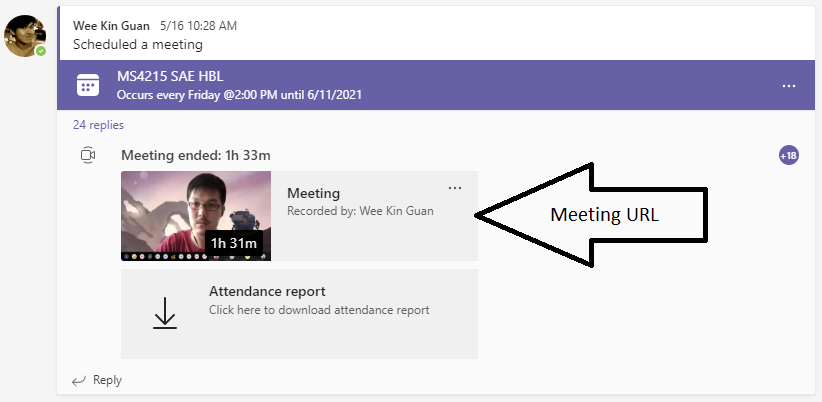822x402 pixels.
Task: Click the author name Wee Kin Guan
Action: 113,25
